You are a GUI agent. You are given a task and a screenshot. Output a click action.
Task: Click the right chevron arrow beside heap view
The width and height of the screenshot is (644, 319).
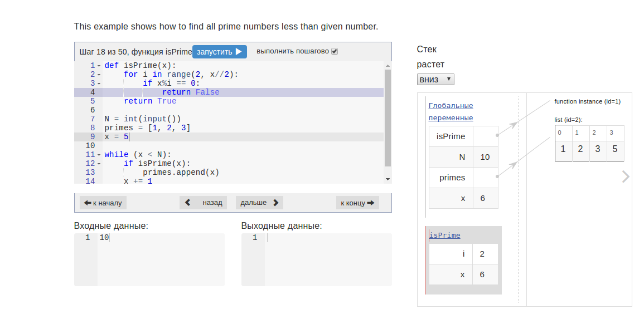click(x=626, y=176)
